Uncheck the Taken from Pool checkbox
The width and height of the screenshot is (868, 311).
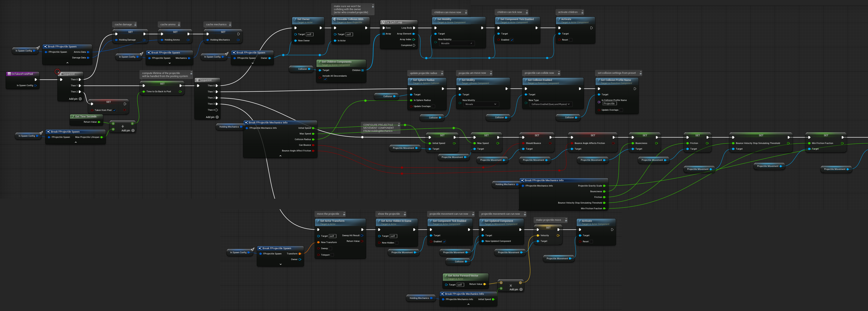pos(115,110)
